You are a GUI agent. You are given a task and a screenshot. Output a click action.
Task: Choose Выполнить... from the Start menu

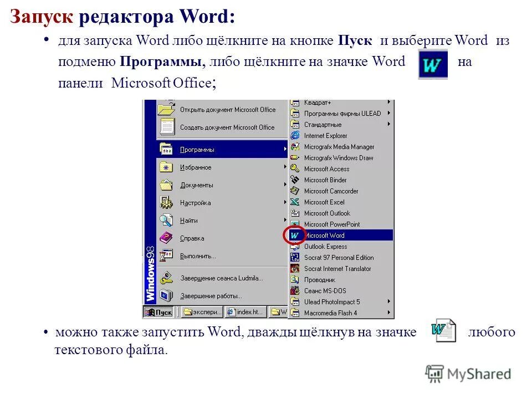222,256
